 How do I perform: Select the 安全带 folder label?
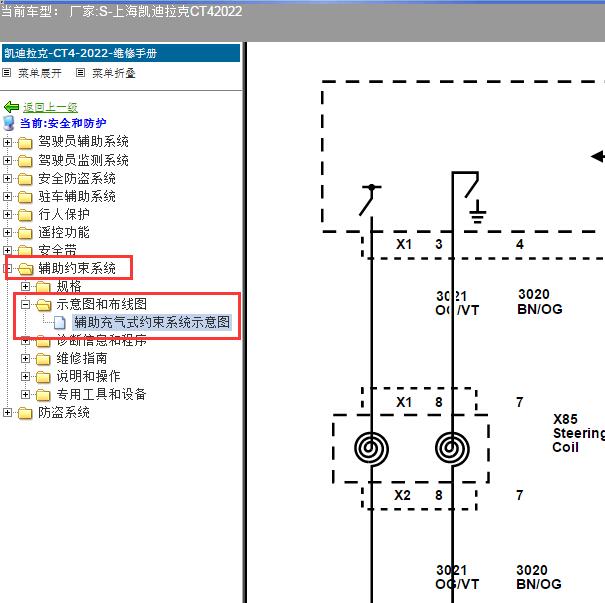coord(57,250)
